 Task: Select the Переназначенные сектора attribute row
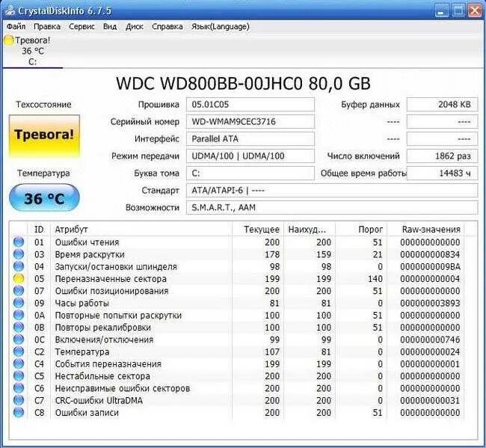[239, 279]
